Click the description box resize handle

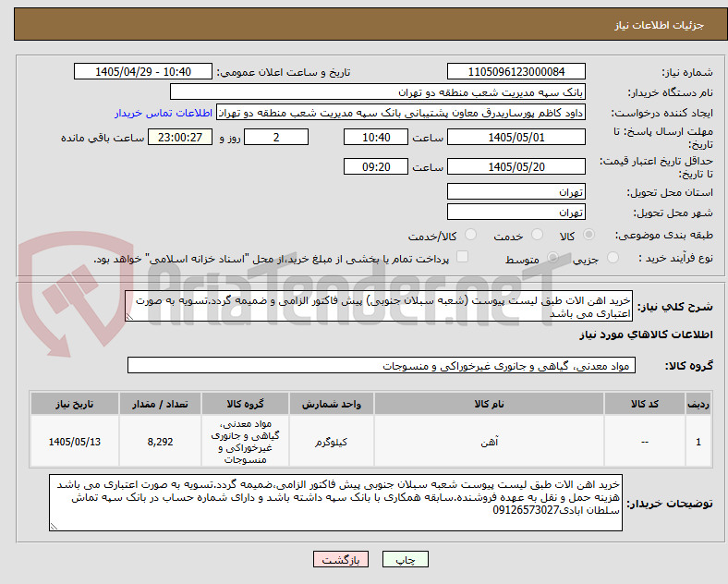pos(129,317)
